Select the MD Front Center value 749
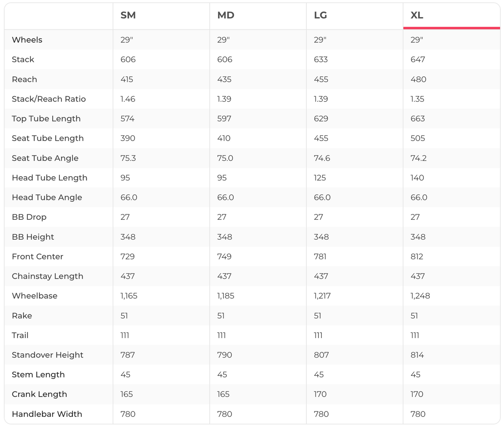Viewport: 504px width, 428px height. click(224, 256)
